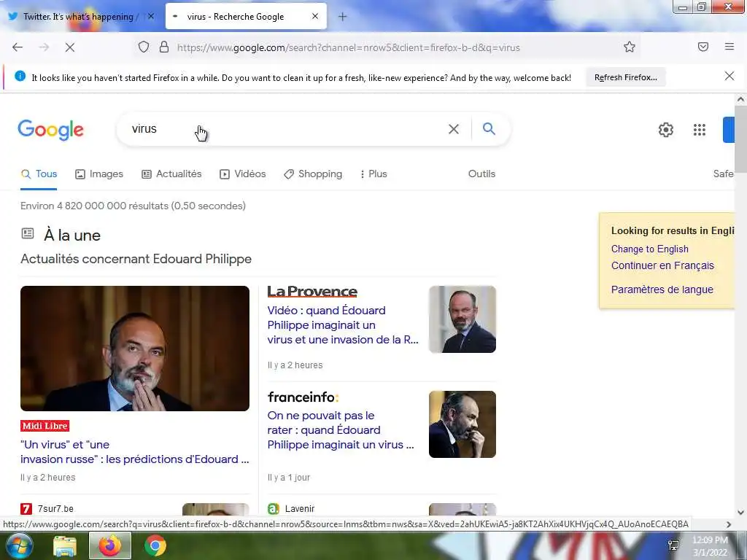Click the Refresh Firefox button
The height and width of the screenshot is (560, 747).
pyautogui.click(x=625, y=77)
